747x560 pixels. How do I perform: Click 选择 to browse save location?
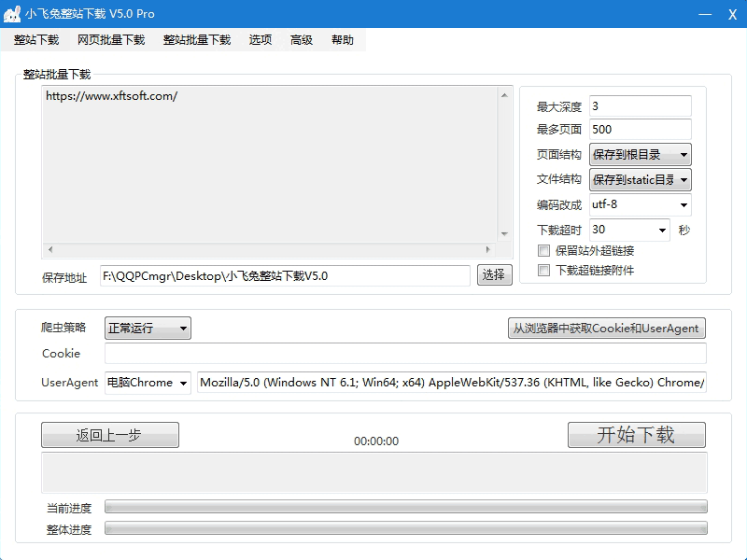pos(495,274)
